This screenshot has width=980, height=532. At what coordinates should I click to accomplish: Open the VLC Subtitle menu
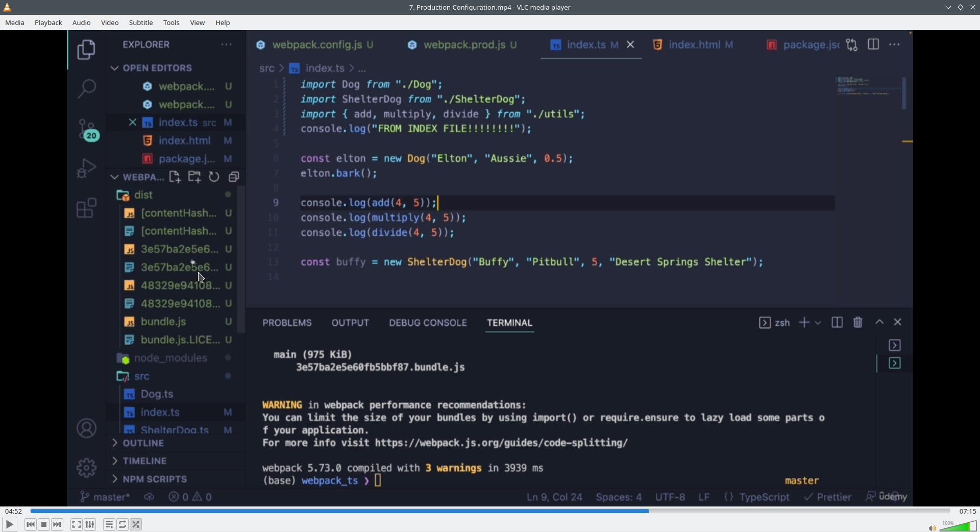pyautogui.click(x=141, y=22)
